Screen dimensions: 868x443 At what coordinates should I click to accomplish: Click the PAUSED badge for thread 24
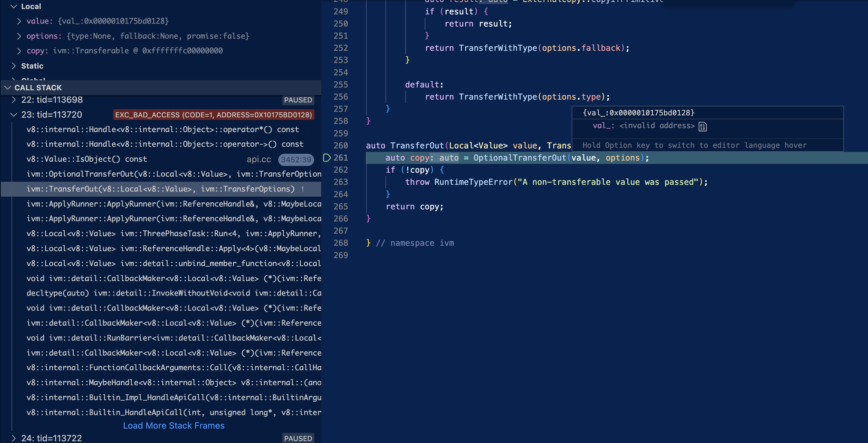click(298, 438)
